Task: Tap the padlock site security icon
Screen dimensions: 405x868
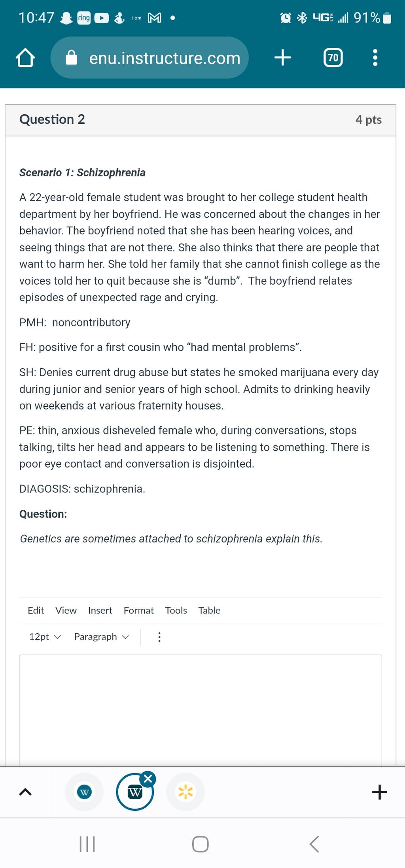Action: pyautogui.click(x=71, y=58)
